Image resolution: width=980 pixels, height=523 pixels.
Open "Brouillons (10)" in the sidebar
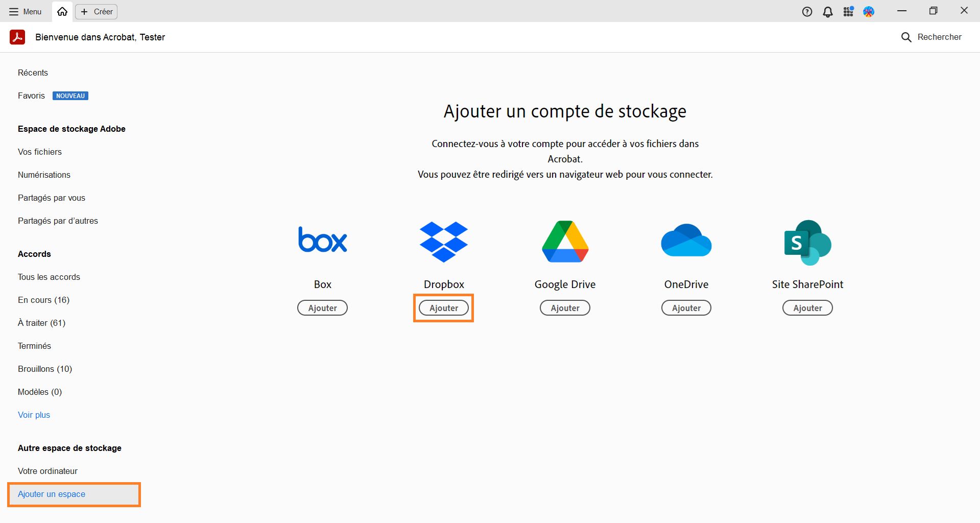(45, 369)
